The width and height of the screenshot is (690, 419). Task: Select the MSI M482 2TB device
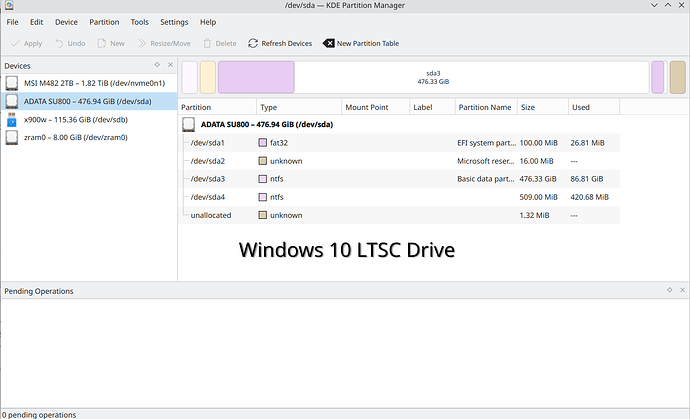tap(88, 83)
